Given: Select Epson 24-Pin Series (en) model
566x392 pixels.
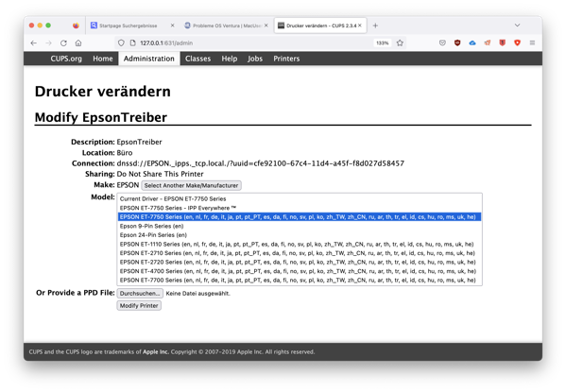Looking at the screenshot, I should [300, 235].
